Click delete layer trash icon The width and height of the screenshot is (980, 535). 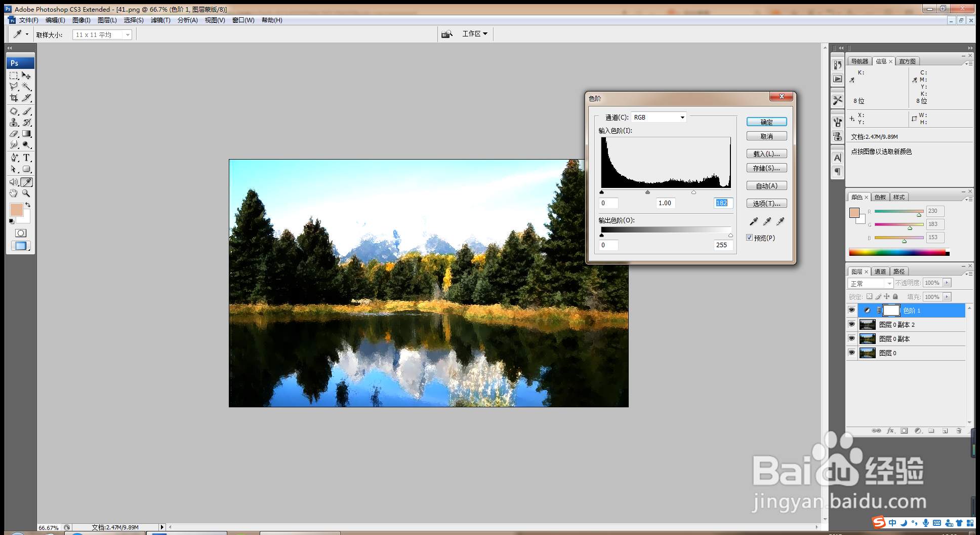[x=959, y=431]
